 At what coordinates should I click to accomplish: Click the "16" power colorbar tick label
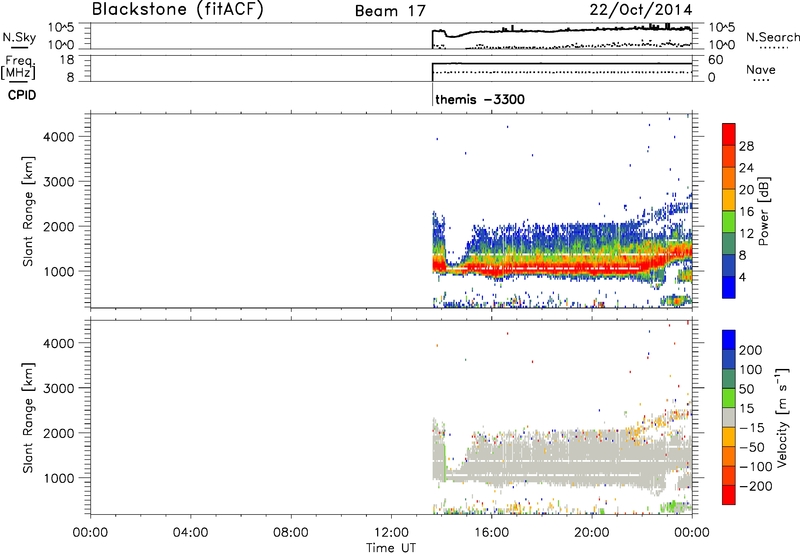(x=746, y=212)
